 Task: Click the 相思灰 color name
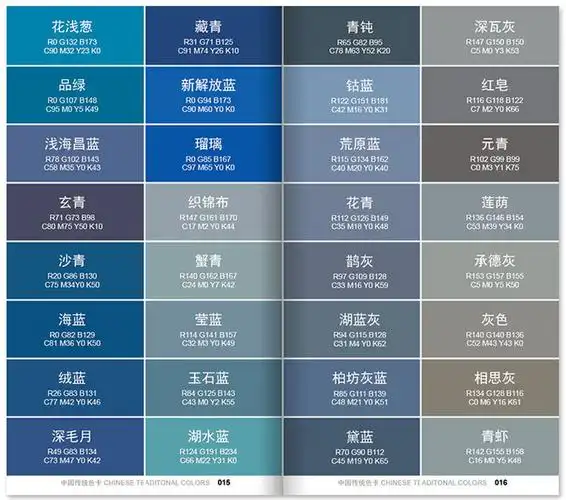coord(495,378)
